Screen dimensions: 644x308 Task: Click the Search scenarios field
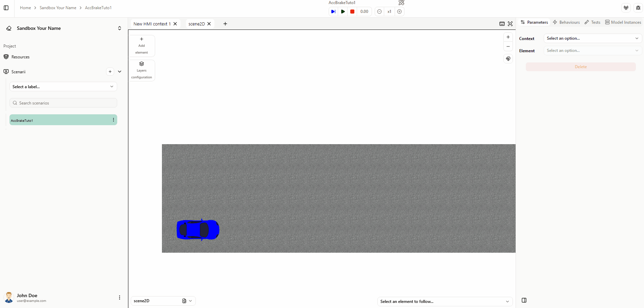[x=63, y=103]
